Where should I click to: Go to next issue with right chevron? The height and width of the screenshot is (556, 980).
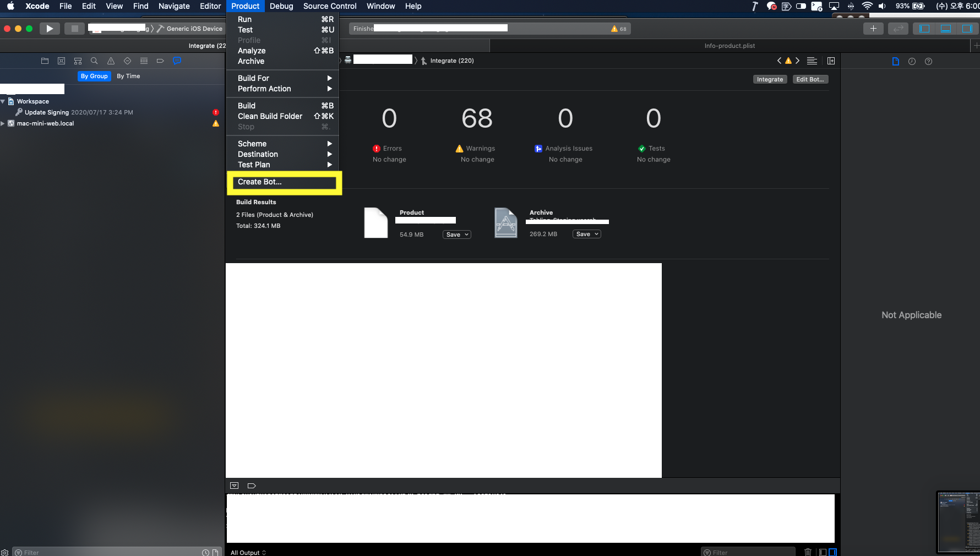[x=797, y=61]
